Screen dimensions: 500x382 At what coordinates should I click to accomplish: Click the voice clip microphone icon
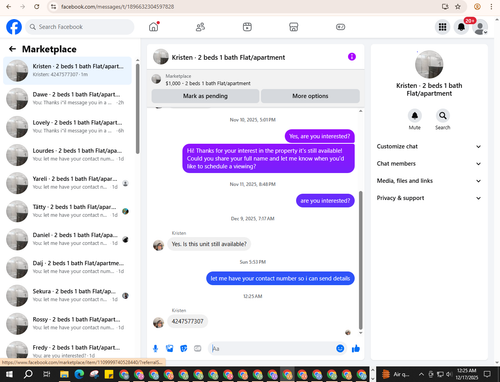(x=155, y=349)
